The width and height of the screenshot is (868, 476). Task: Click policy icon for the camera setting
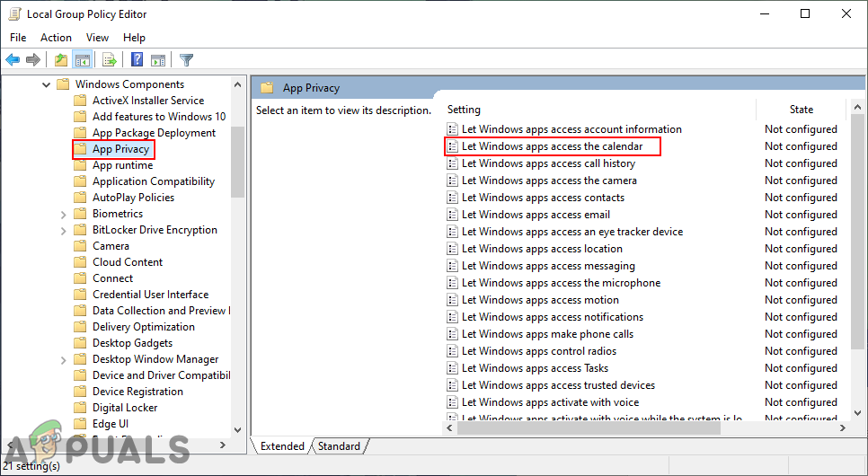point(453,181)
